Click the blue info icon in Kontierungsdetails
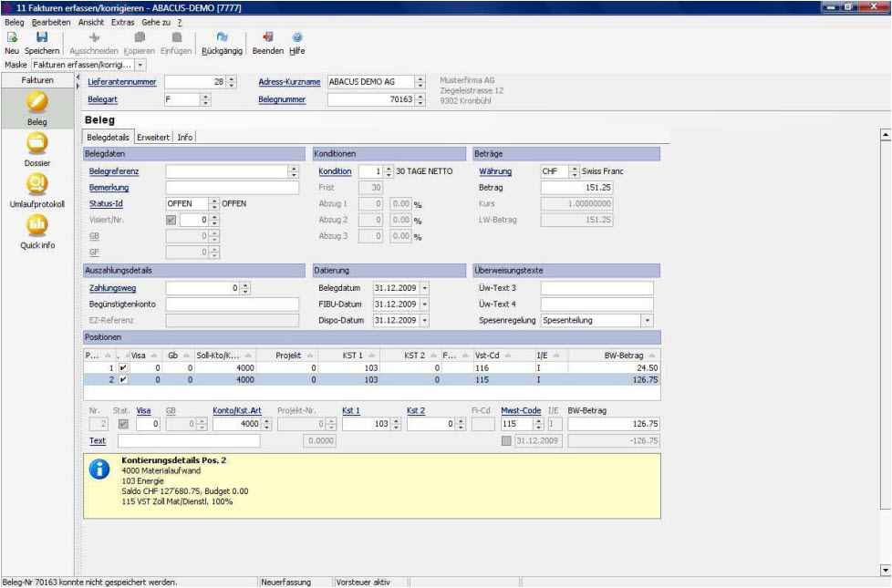 pyautogui.click(x=99, y=469)
